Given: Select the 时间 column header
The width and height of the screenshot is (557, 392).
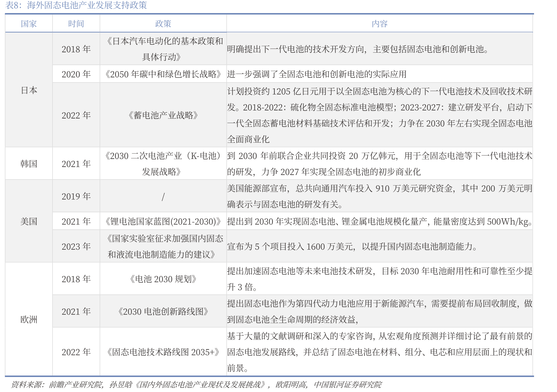Looking at the screenshot, I should [x=76, y=24].
